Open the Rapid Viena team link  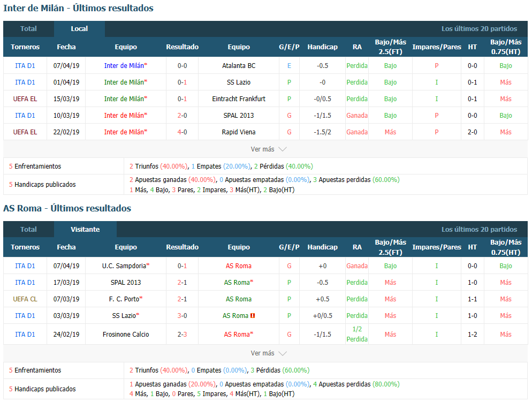239,132
